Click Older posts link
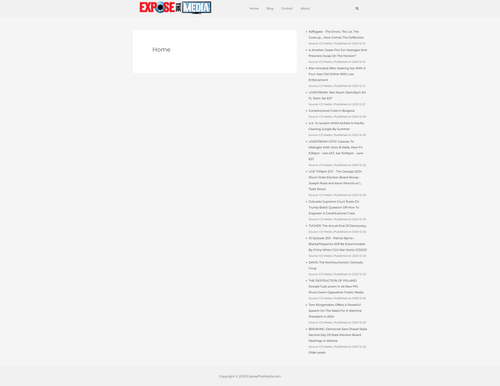500x386 pixels. (x=317, y=352)
